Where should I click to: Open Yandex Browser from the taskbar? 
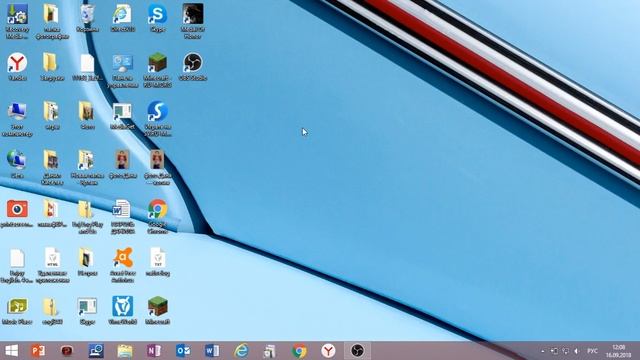coord(328,351)
